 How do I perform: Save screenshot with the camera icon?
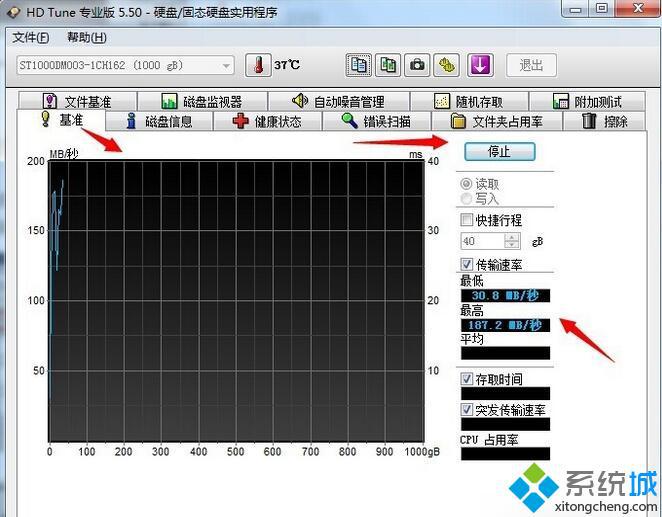coord(417,65)
